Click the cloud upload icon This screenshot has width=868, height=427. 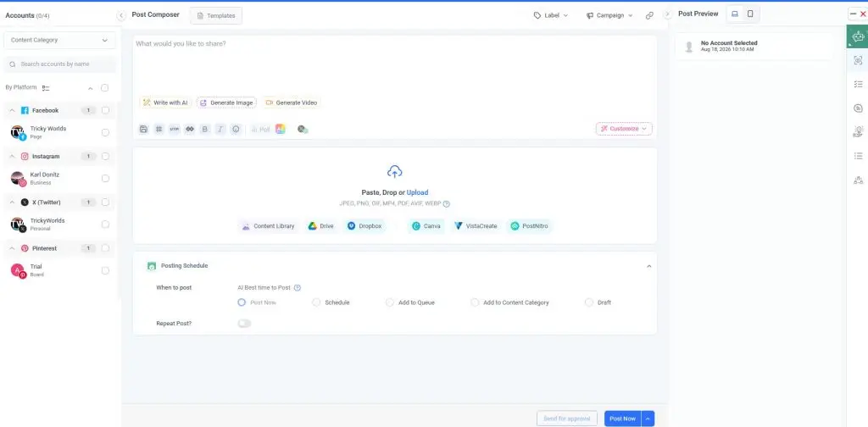394,171
